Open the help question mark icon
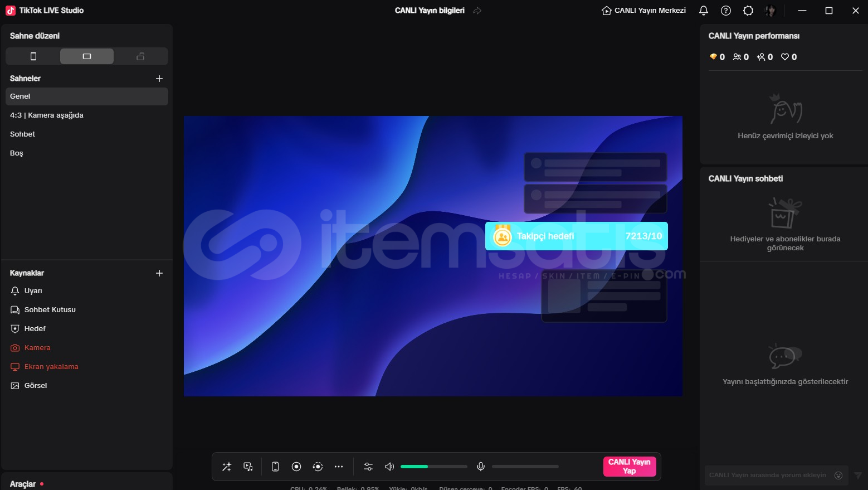 (x=726, y=11)
